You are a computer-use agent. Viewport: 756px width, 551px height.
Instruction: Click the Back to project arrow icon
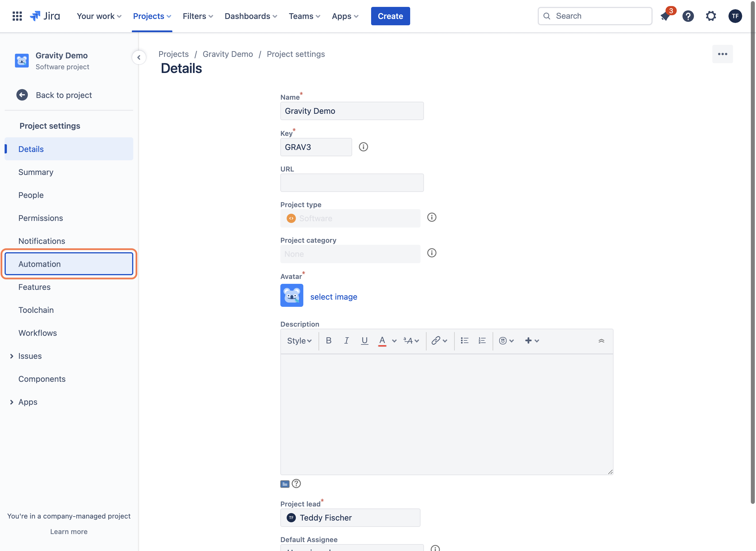pyautogui.click(x=22, y=95)
